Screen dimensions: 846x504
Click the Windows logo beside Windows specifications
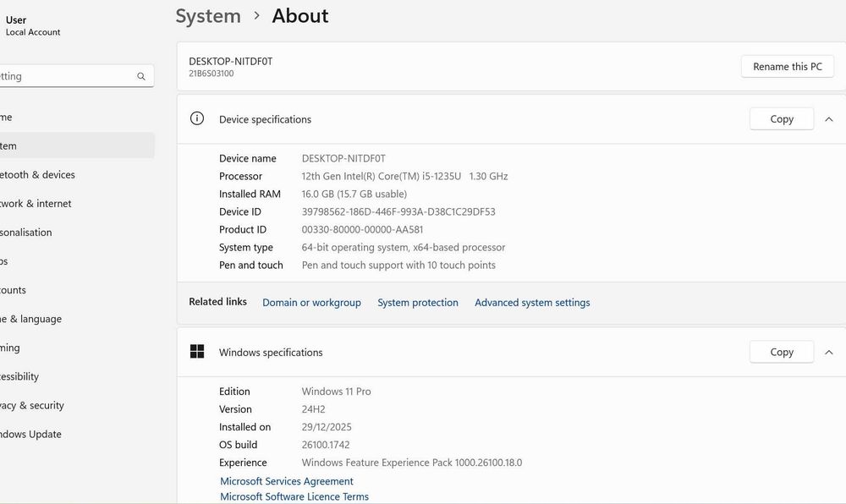pos(197,352)
